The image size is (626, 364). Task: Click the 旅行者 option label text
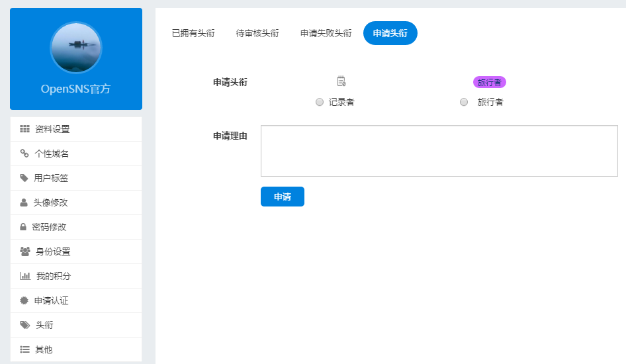tap(490, 102)
